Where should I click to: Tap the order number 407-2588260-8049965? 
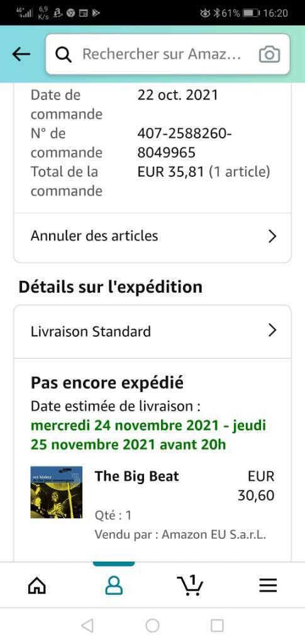[184, 143]
